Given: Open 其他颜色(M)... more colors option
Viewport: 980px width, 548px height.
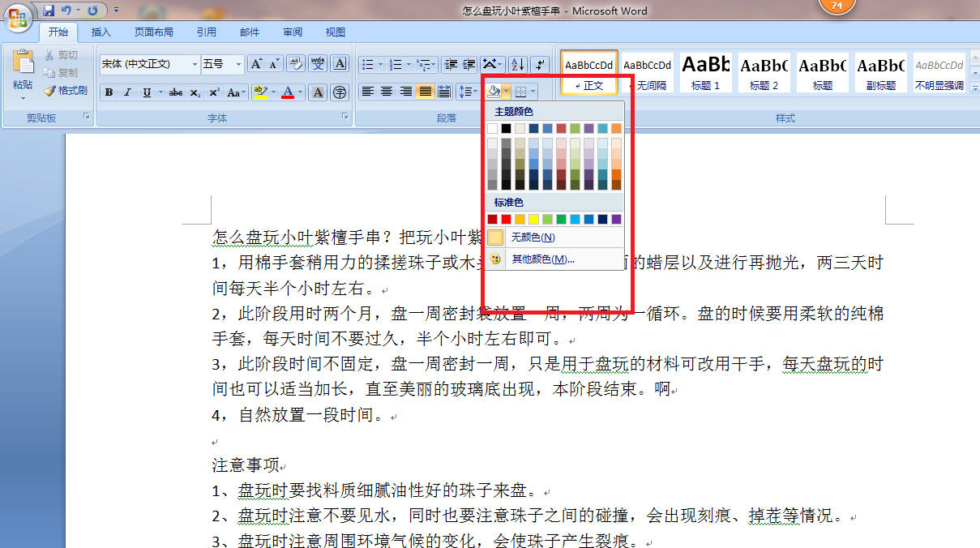Looking at the screenshot, I should 542,259.
